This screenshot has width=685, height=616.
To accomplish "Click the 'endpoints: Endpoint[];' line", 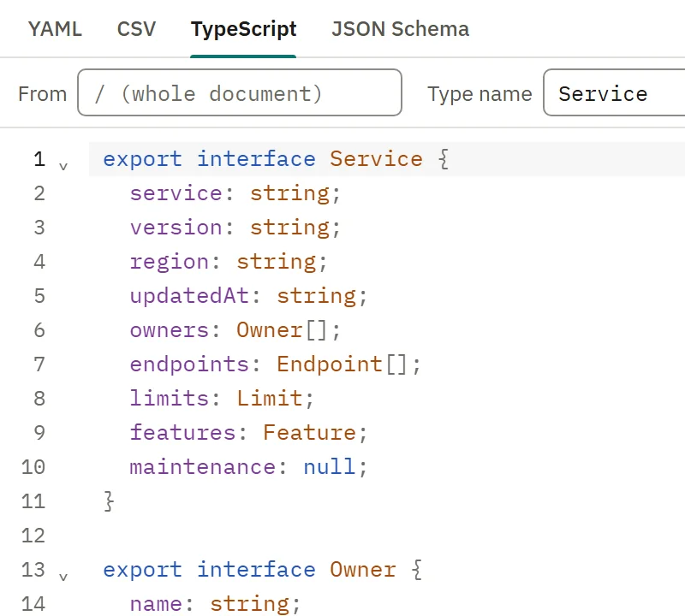I will tap(275, 364).
